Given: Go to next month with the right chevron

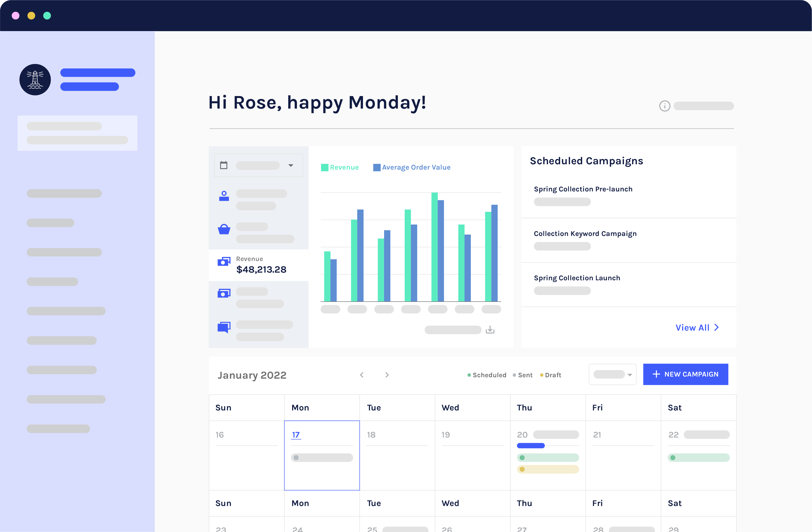Looking at the screenshot, I should tap(387, 375).
